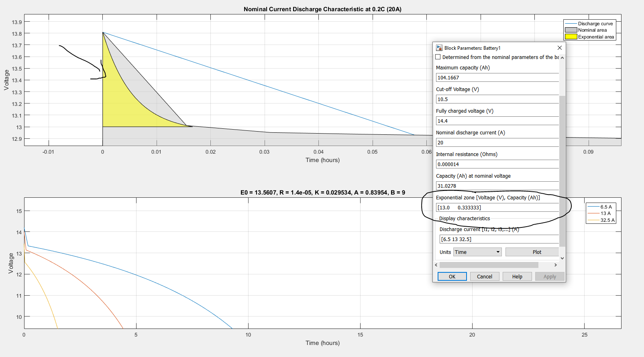This screenshot has width=644, height=357.
Task: Click the dialog horizontal scrollbar thumb
Action: [489, 265]
